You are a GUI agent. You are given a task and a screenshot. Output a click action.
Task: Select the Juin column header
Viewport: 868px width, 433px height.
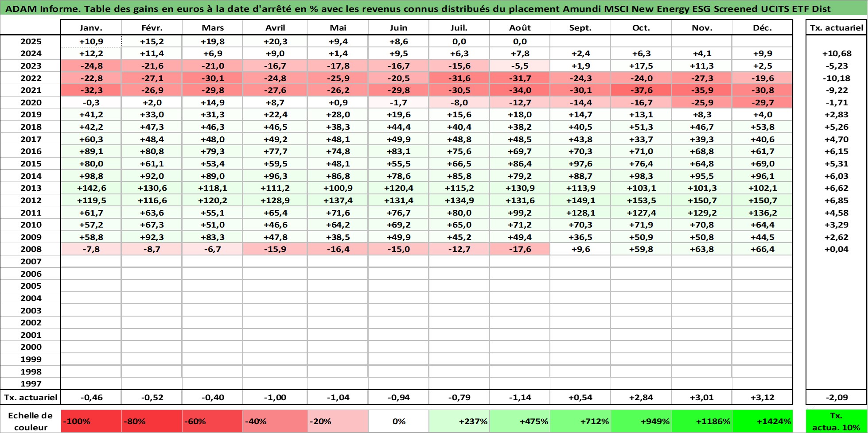coord(398,27)
